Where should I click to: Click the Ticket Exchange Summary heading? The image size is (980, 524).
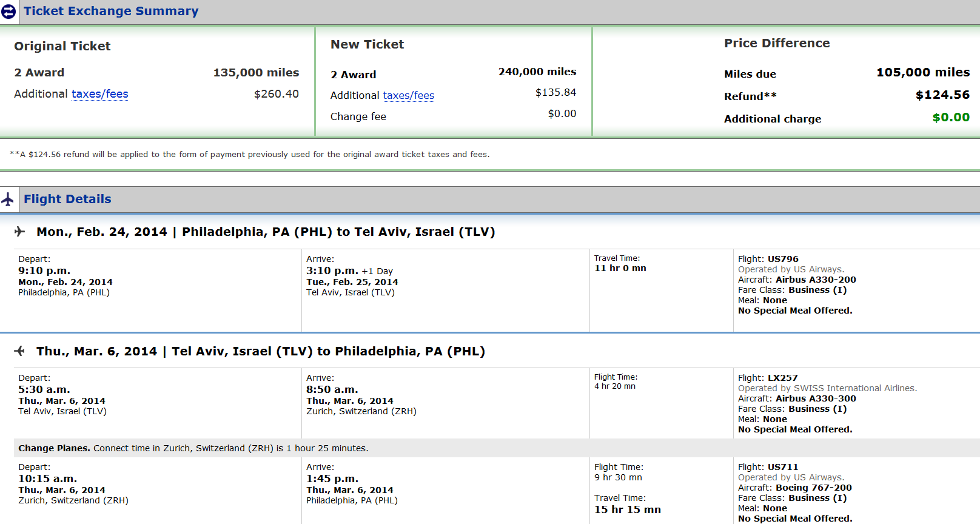[111, 11]
